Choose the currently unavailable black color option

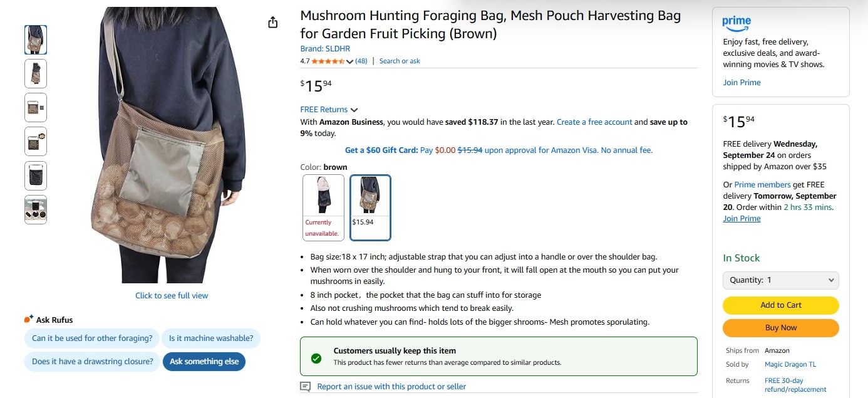(323, 207)
